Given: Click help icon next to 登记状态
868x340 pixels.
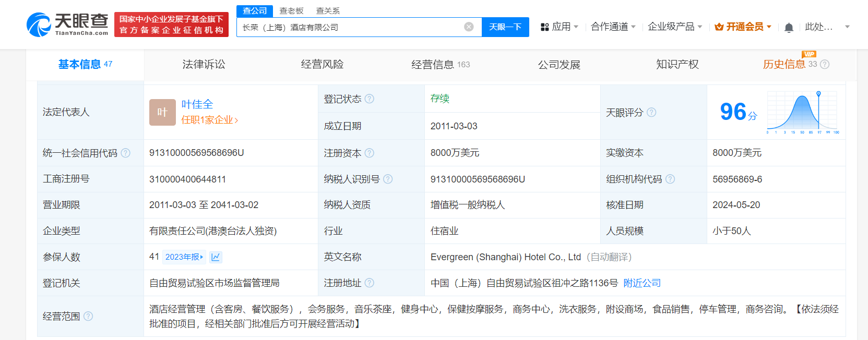Looking at the screenshot, I should point(370,99).
